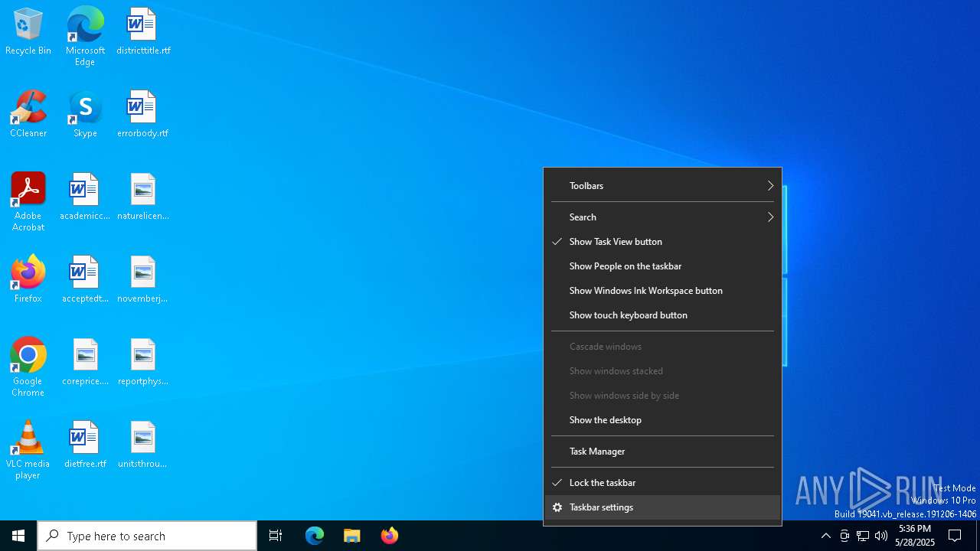980x551 pixels.
Task: Select the coreprice... image file icon
Action: (x=85, y=362)
